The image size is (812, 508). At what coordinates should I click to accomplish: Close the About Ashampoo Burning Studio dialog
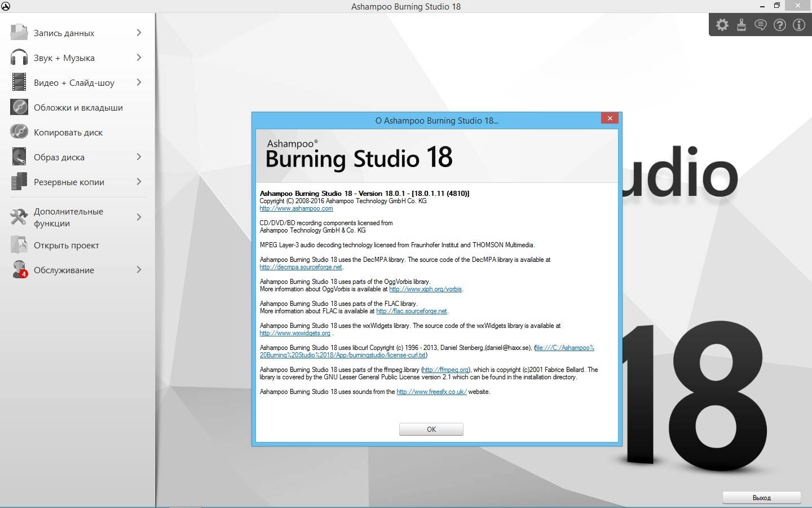tap(610, 118)
